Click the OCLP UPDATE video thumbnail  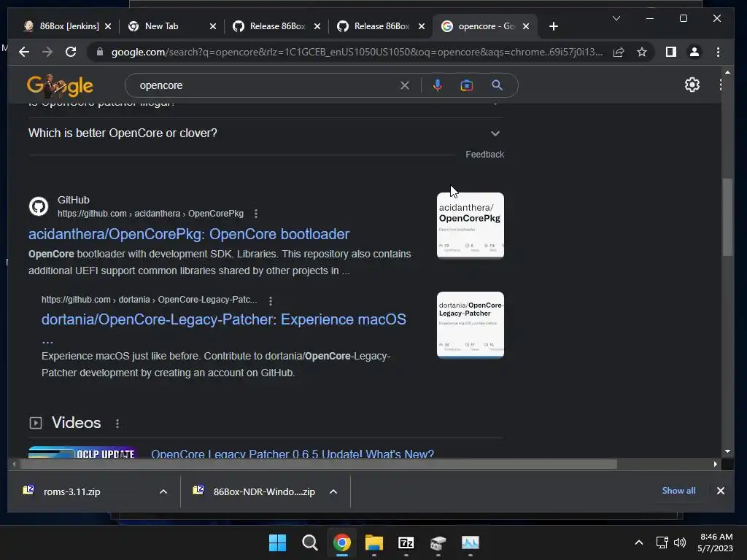point(82,452)
